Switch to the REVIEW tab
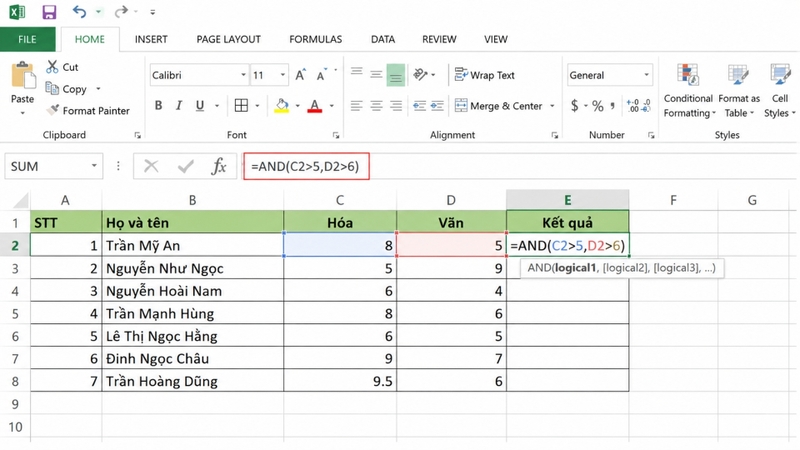800x450 pixels. pyautogui.click(x=439, y=39)
